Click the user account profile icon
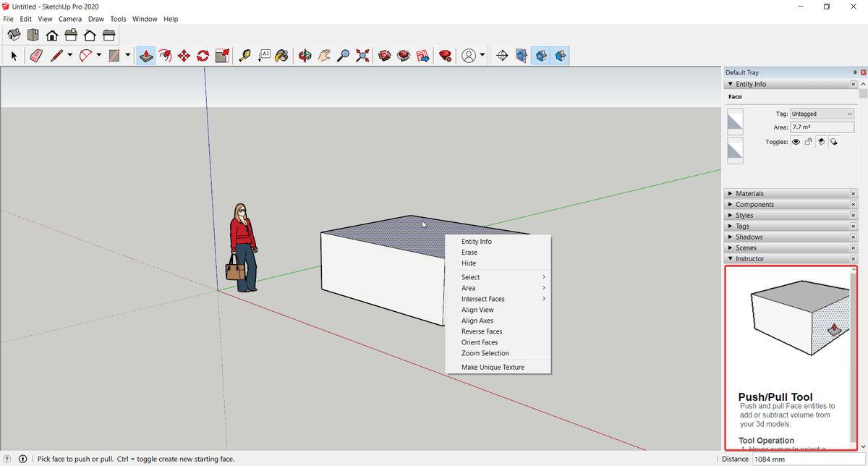This screenshot has width=868, height=466. pyautogui.click(x=469, y=56)
